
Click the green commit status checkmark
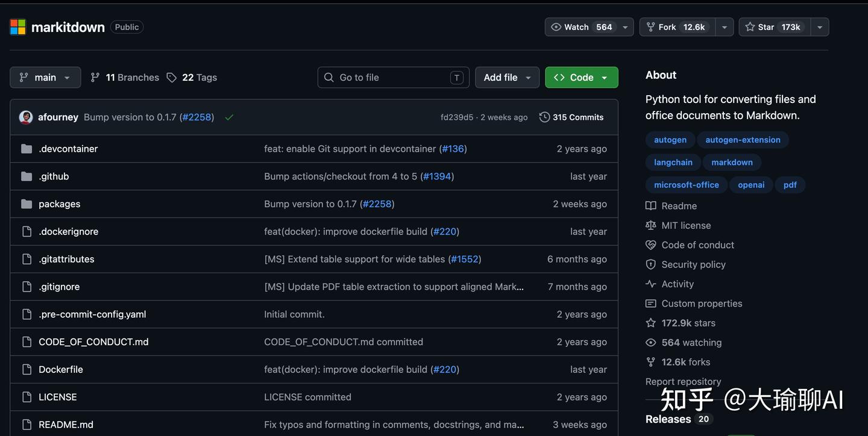[x=229, y=117]
